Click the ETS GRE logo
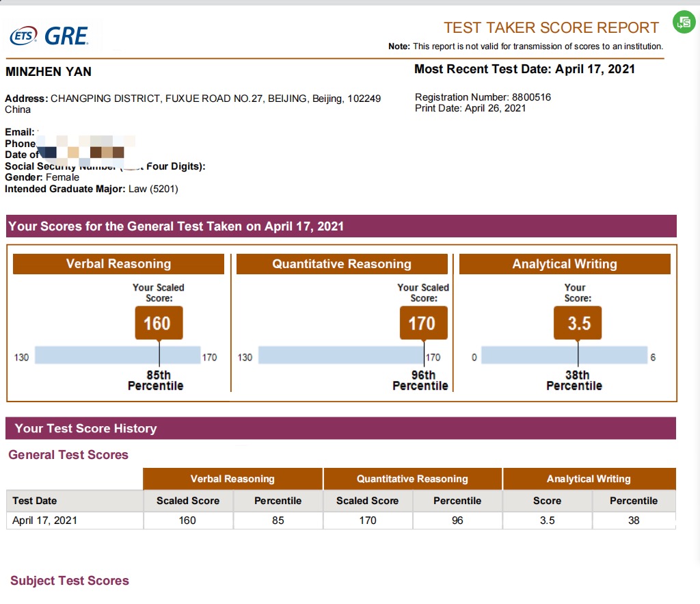Viewport: 700px width, 604px height. click(x=50, y=36)
